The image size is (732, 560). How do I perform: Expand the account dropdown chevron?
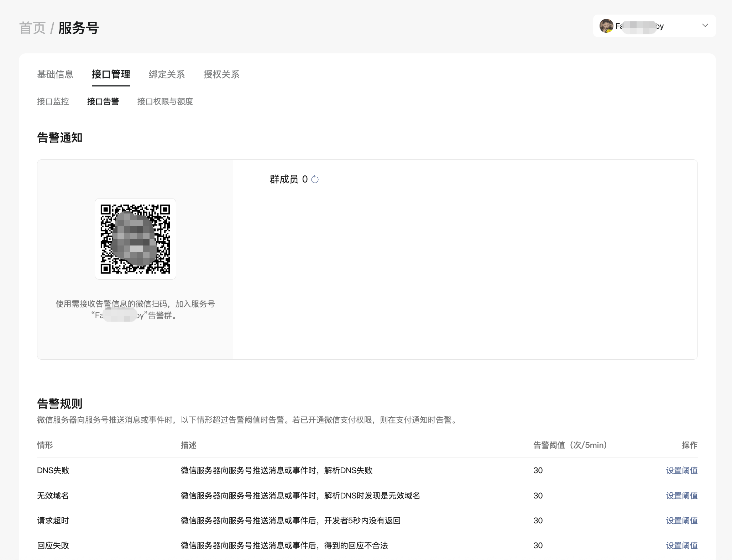[705, 26]
